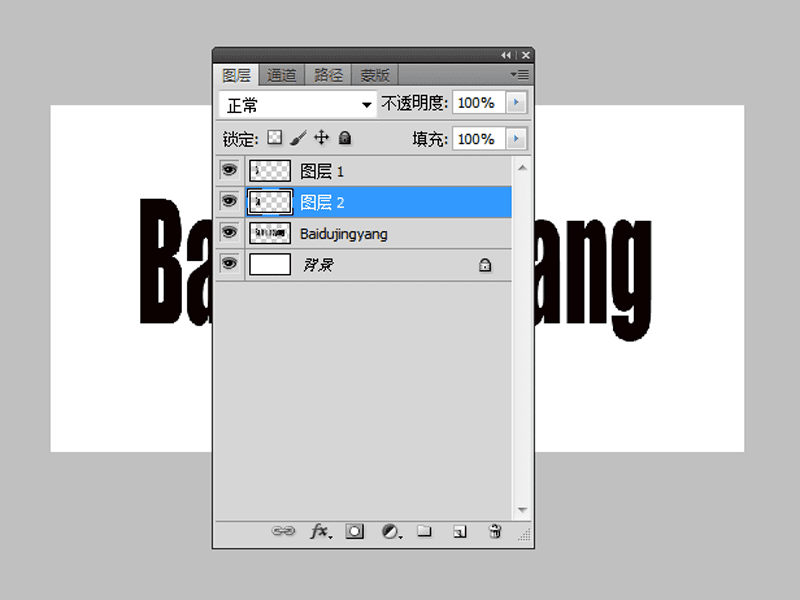
Task: Click the lock icon on 背景 layer
Action: 485,265
